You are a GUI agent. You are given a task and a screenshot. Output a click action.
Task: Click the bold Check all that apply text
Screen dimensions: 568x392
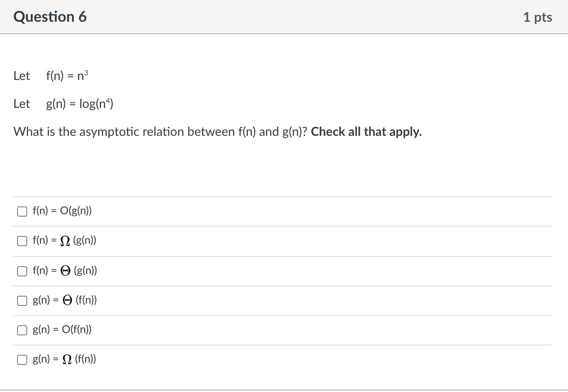(x=366, y=132)
